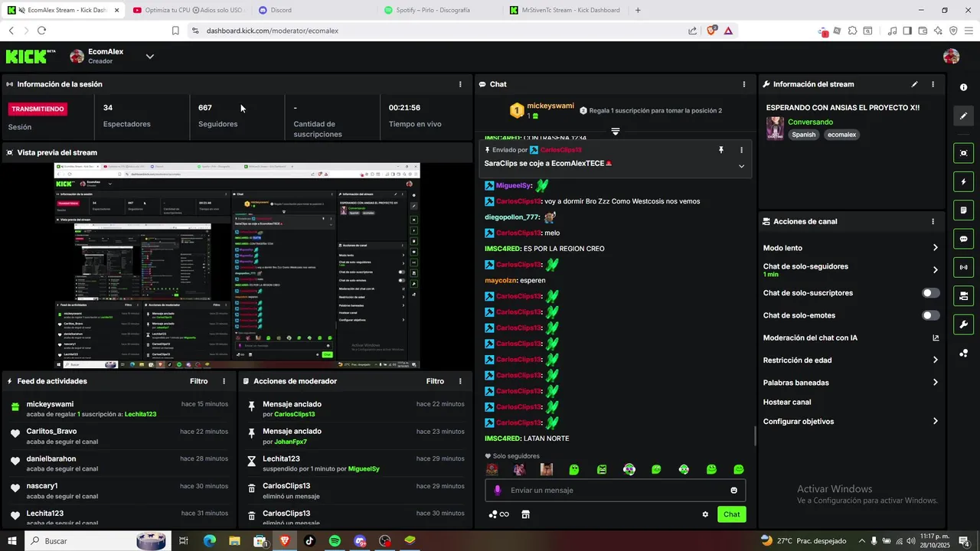Click Hostear canal option
Image resolution: width=980 pixels, height=551 pixels.
pos(787,403)
